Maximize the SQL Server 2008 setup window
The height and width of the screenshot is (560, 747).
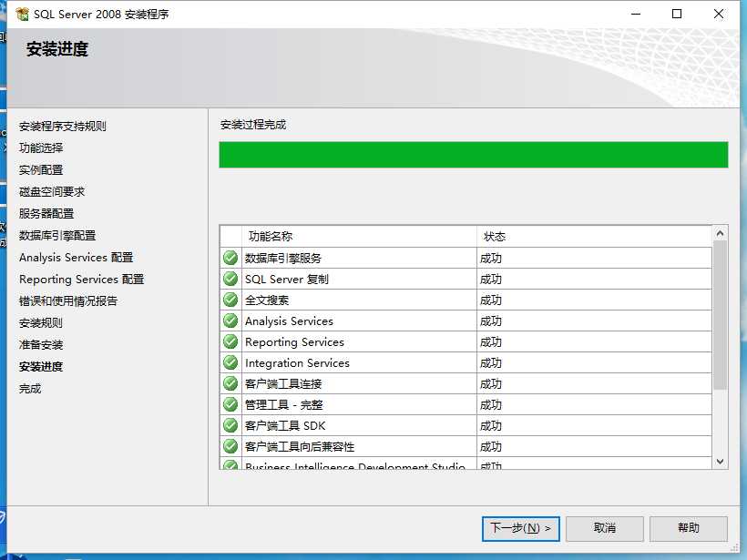click(x=677, y=14)
